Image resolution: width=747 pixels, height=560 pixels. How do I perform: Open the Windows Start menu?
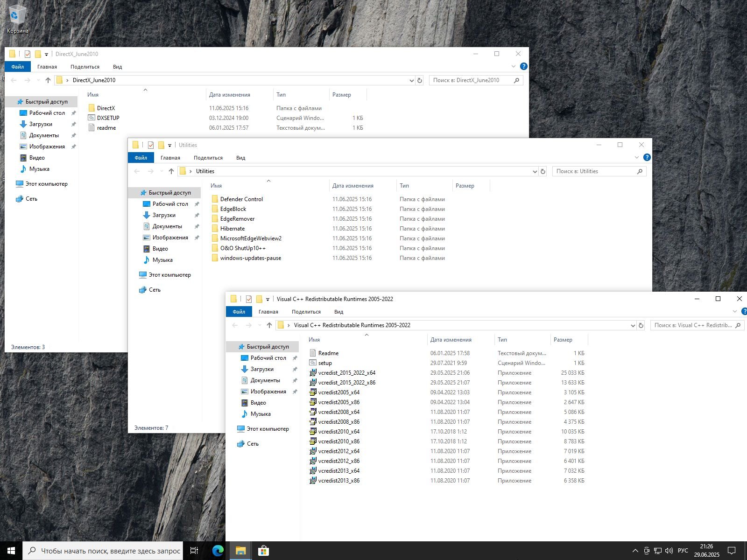(11, 551)
